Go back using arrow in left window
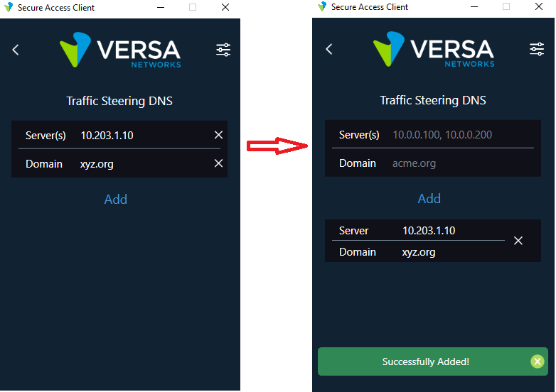 [x=16, y=50]
